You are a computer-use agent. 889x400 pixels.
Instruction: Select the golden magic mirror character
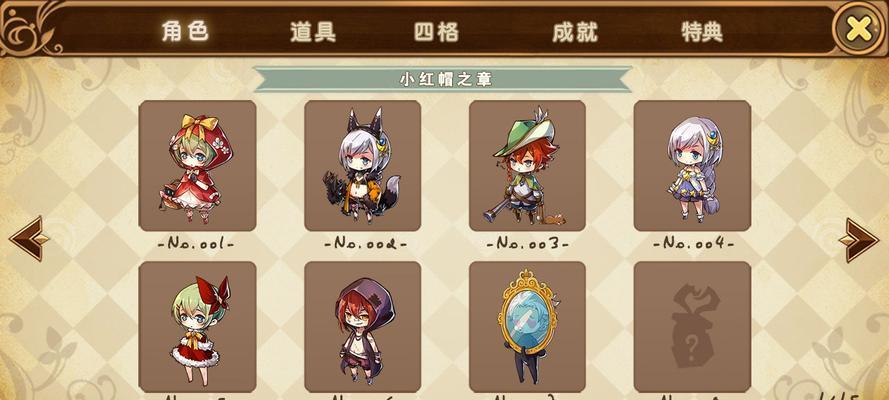tap(527, 327)
